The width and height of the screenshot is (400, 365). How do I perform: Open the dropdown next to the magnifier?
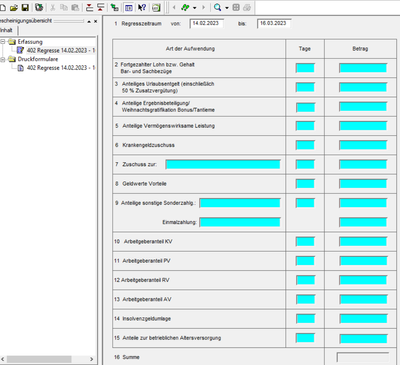(x=227, y=7)
